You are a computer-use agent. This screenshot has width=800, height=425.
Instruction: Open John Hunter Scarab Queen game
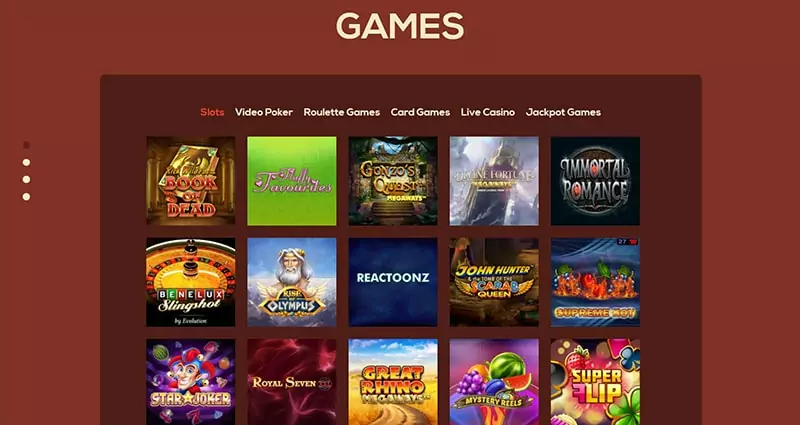pos(494,282)
